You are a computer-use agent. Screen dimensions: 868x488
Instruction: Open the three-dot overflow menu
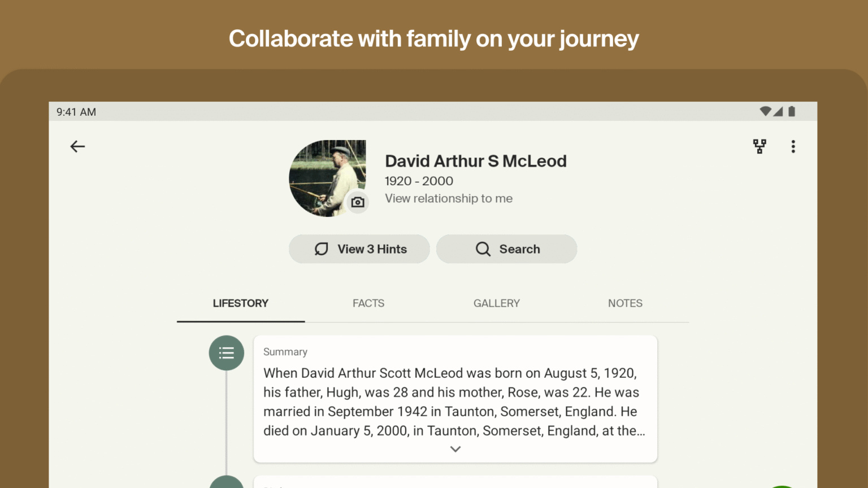tap(793, 146)
